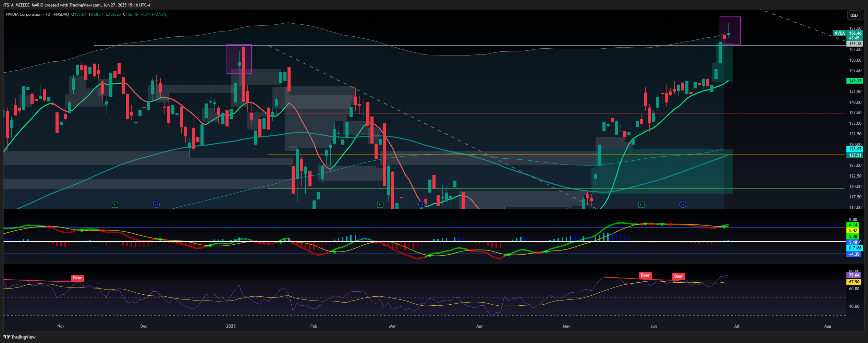Viewport: 868px width, 343px height.
Task: Click the Feb label on time axis
Action: pyautogui.click(x=314, y=326)
